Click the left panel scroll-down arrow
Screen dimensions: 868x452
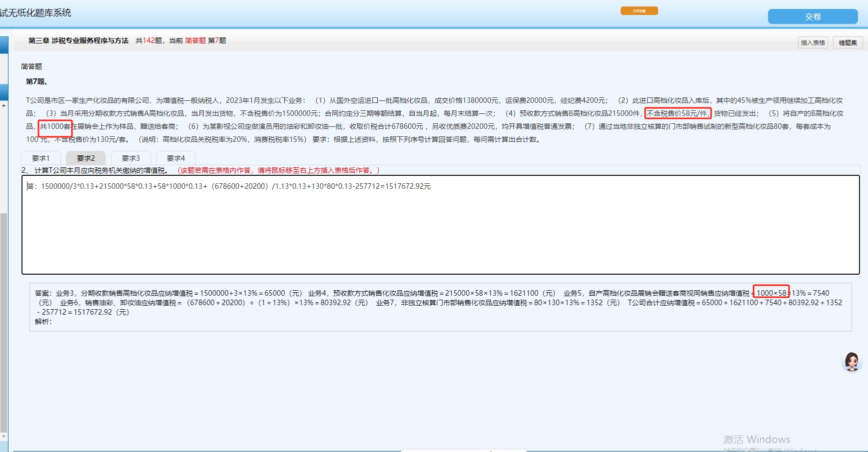tap(3, 437)
